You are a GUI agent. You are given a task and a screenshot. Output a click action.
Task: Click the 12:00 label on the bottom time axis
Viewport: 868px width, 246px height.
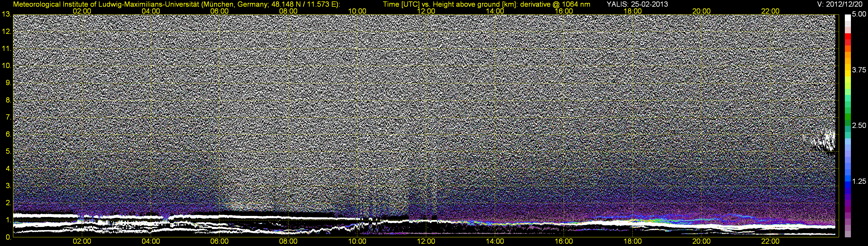[426, 241]
